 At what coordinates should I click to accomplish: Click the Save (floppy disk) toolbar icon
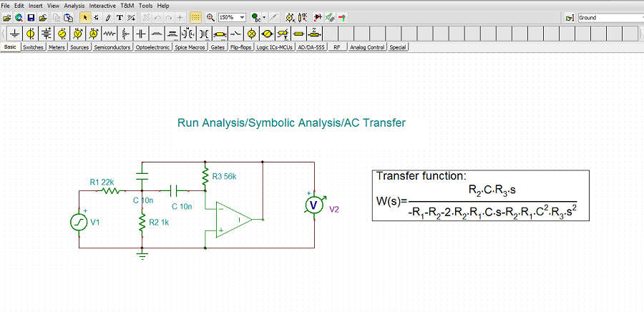tap(31, 17)
